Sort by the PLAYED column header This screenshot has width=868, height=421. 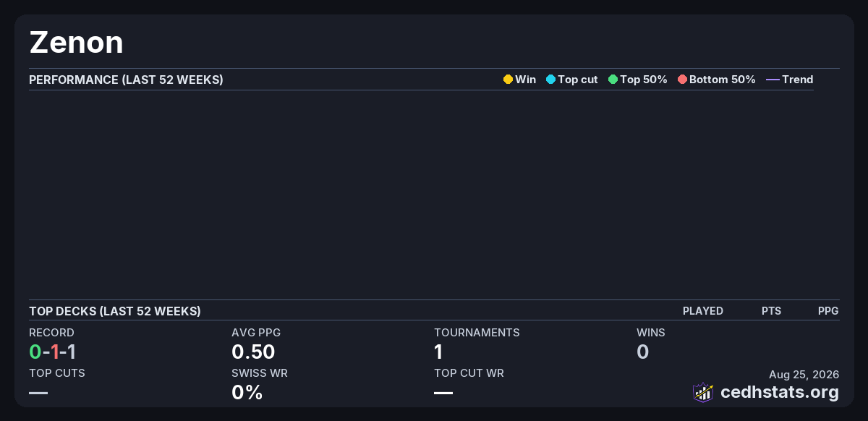coord(703,311)
